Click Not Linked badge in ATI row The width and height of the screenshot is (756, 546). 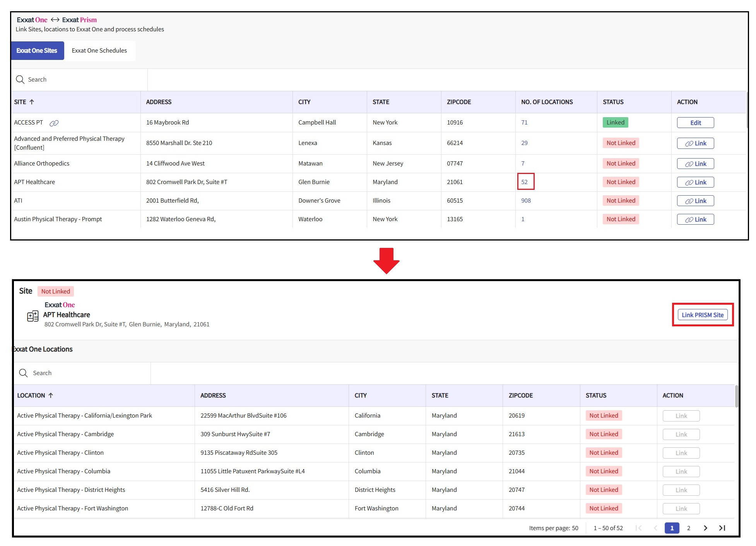pyautogui.click(x=621, y=201)
